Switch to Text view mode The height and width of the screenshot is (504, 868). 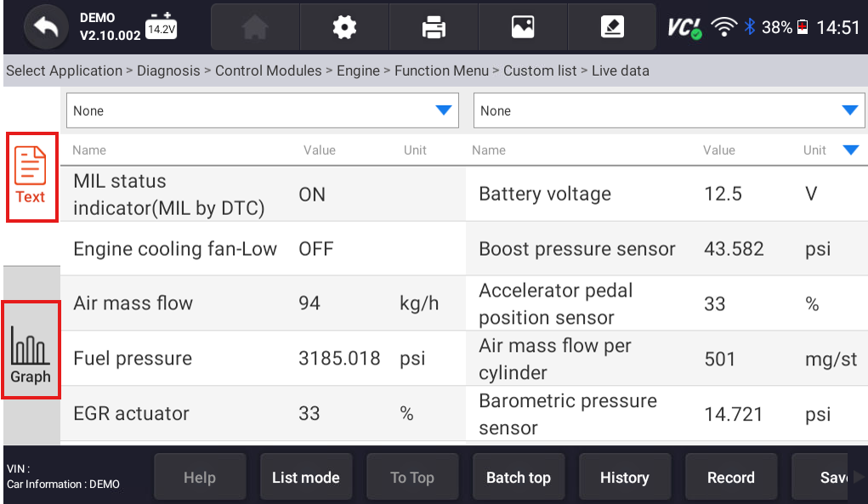[31, 177]
